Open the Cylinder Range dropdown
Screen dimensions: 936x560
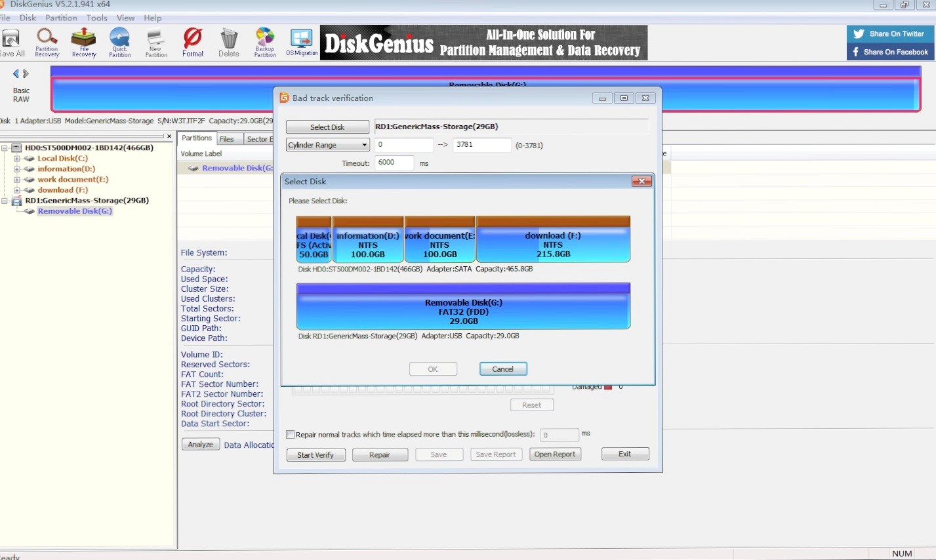pyautogui.click(x=328, y=145)
